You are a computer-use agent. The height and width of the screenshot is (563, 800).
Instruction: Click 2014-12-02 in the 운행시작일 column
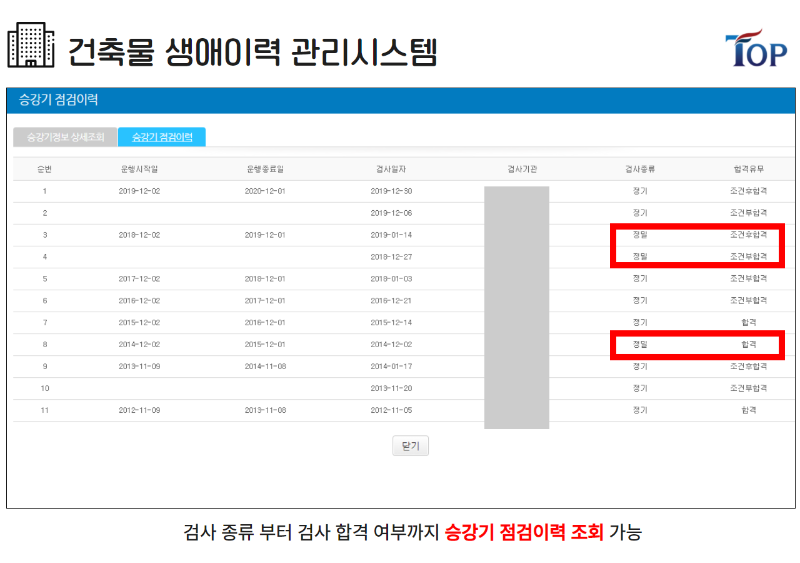coord(139,345)
